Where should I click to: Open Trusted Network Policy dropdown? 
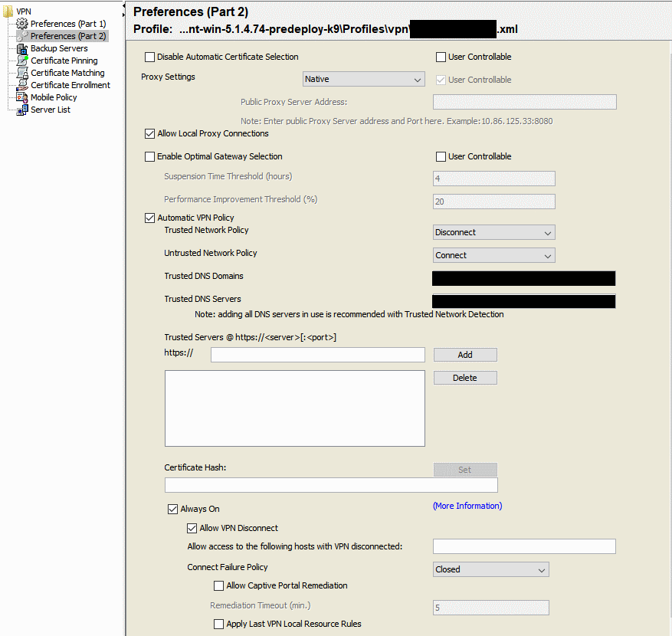pyautogui.click(x=493, y=232)
